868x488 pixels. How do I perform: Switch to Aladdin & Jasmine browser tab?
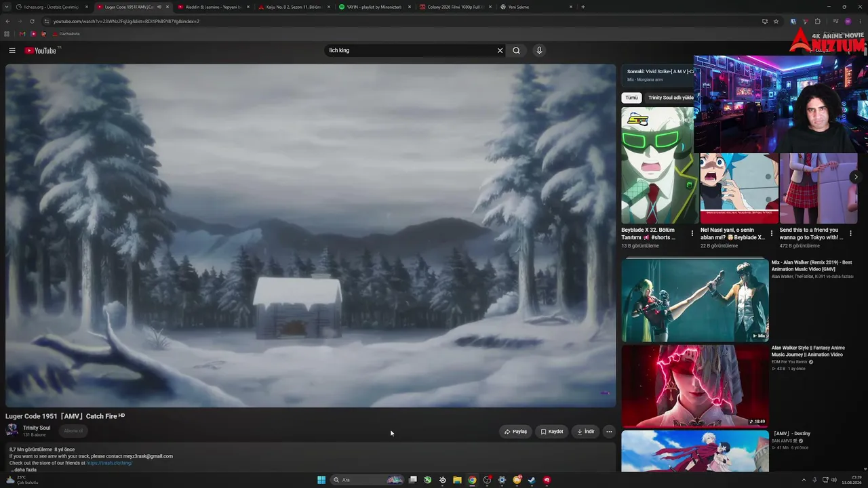(x=214, y=7)
